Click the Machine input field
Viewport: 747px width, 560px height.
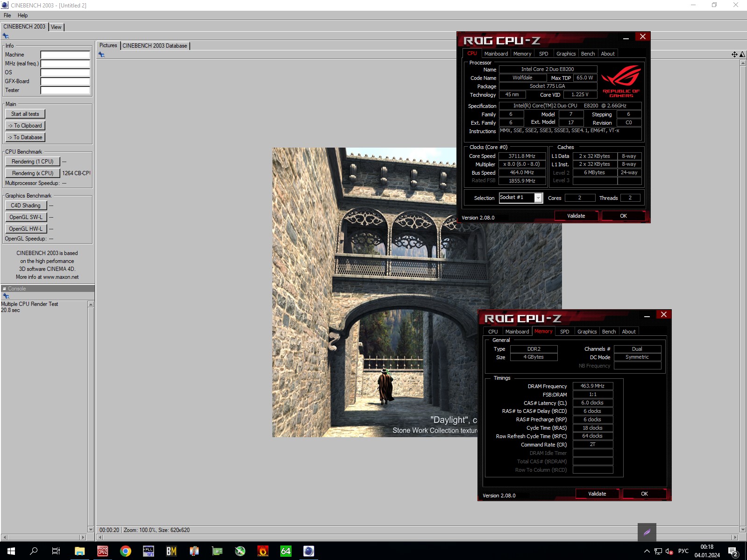[65, 55]
